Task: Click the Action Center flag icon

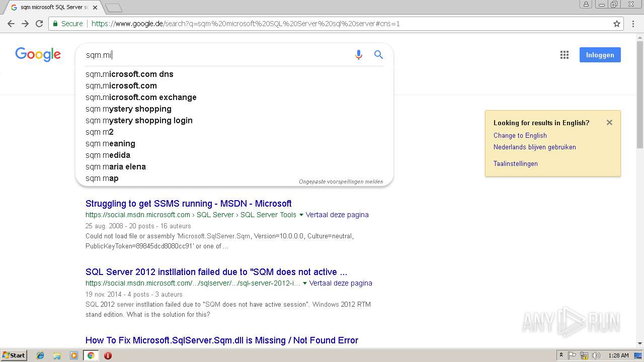Action: click(x=572, y=355)
